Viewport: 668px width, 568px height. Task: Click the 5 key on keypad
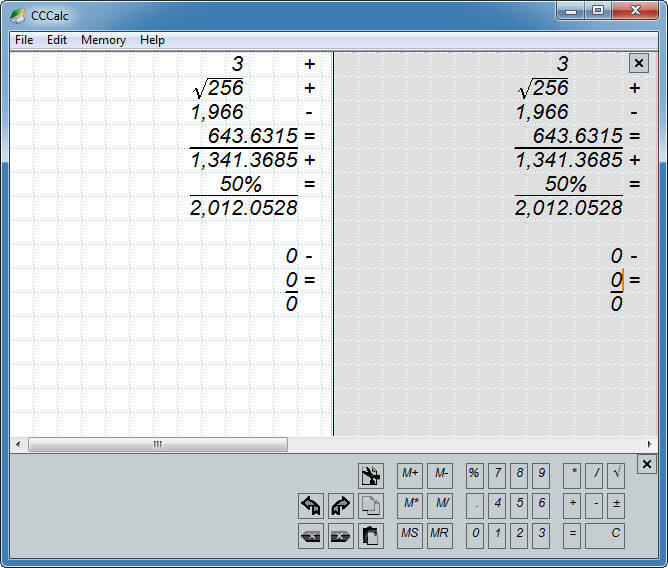(519, 506)
